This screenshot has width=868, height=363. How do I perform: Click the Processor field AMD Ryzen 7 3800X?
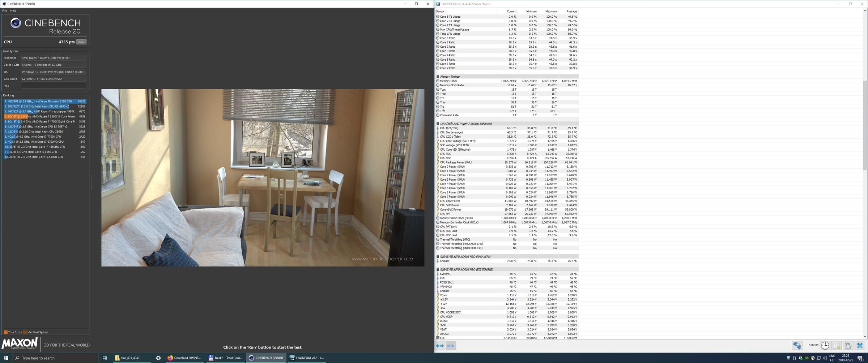[54, 58]
